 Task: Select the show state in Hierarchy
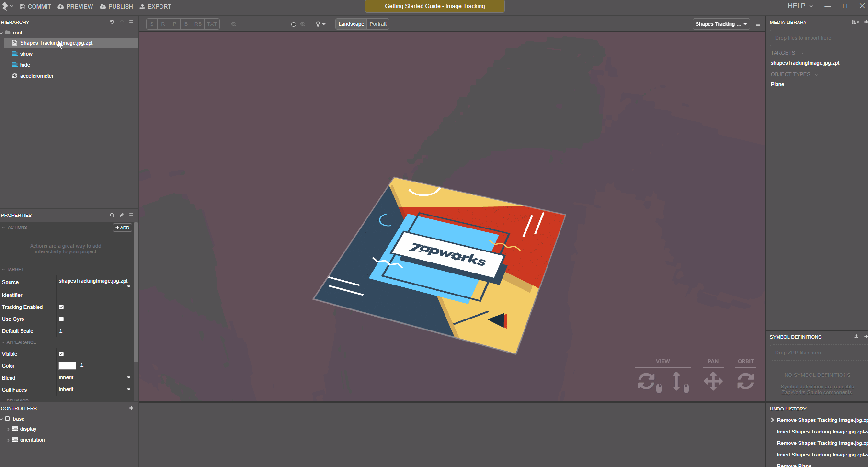click(x=26, y=54)
